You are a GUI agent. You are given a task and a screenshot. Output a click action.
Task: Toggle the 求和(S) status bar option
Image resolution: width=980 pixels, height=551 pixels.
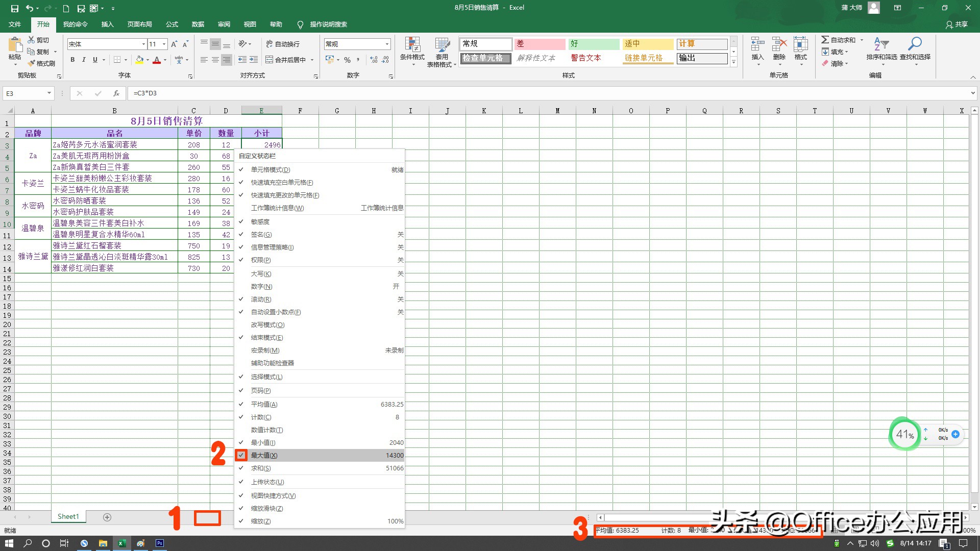click(x=320, y=468)
